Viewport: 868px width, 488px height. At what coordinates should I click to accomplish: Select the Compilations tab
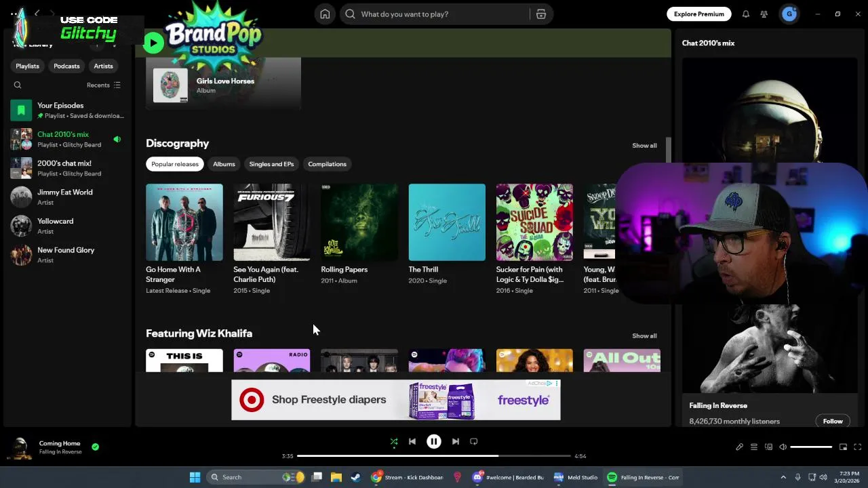tap(327, 164)
